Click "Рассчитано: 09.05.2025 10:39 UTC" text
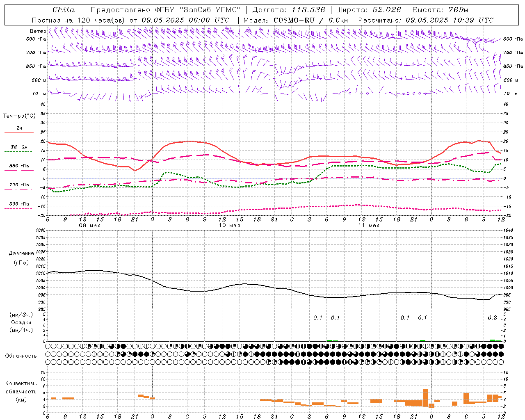This screenshot has height=420, width=525. click(426, 20)
